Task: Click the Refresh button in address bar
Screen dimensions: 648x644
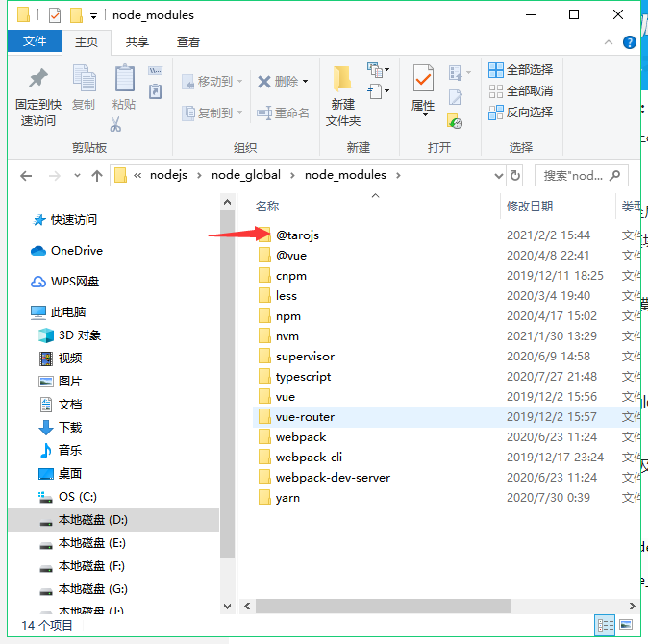Action: click(x=515, y=176)
